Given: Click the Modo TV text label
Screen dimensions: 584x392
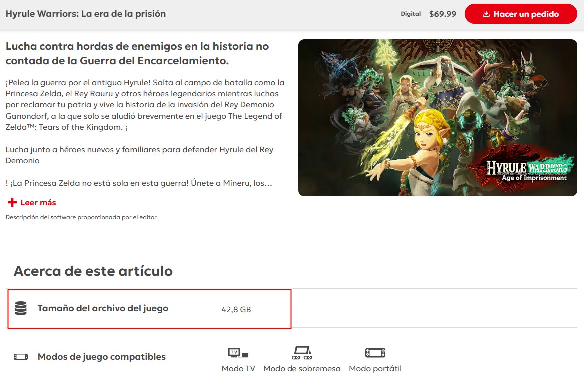Looking at the screenshot, I should pyautogui.click(x=238, y=368).
